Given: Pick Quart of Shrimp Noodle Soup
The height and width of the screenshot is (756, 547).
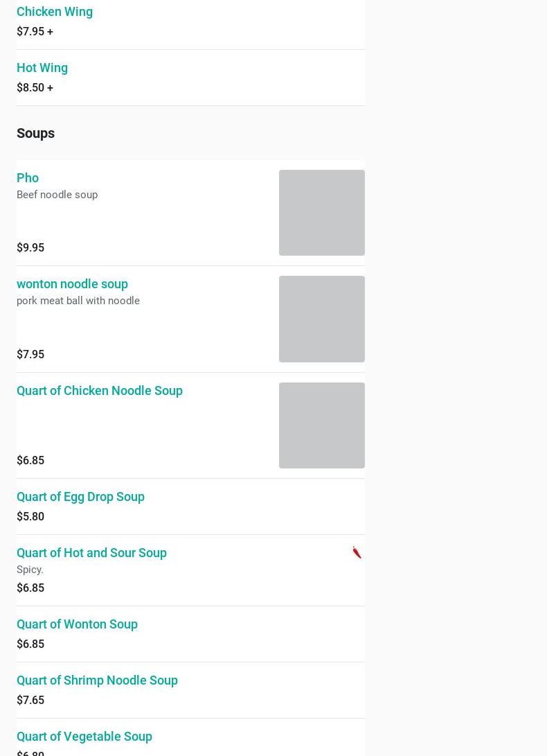Looking at the screenshot, I should [x=97, y=680].
